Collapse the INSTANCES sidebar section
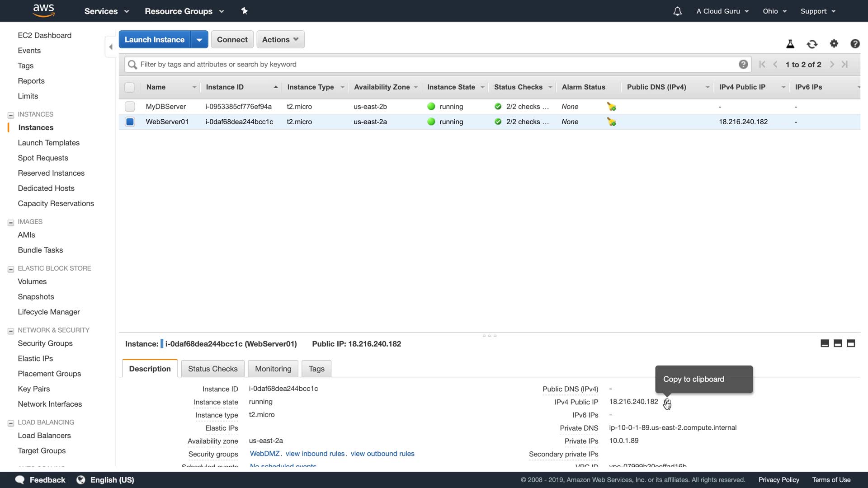The image size is (868, 488). pos(11,115)
